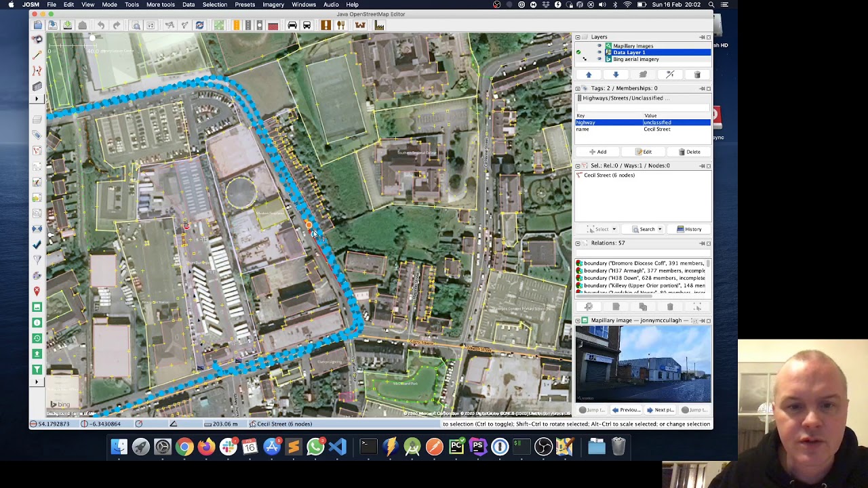The height and width of the screenshot is (488, 868).
Task: Select boundary 'H37 Armagh' relation row
Action: click(641, 270)
